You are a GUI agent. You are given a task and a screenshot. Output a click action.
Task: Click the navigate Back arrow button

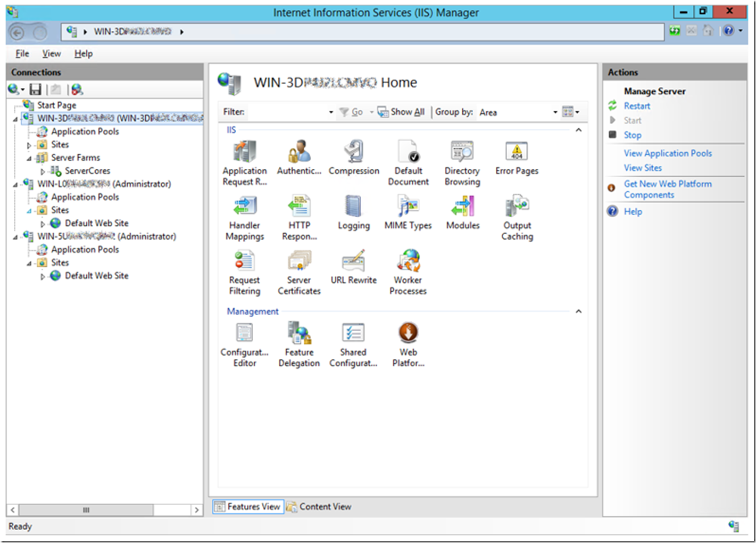click(x=17, y=33)
